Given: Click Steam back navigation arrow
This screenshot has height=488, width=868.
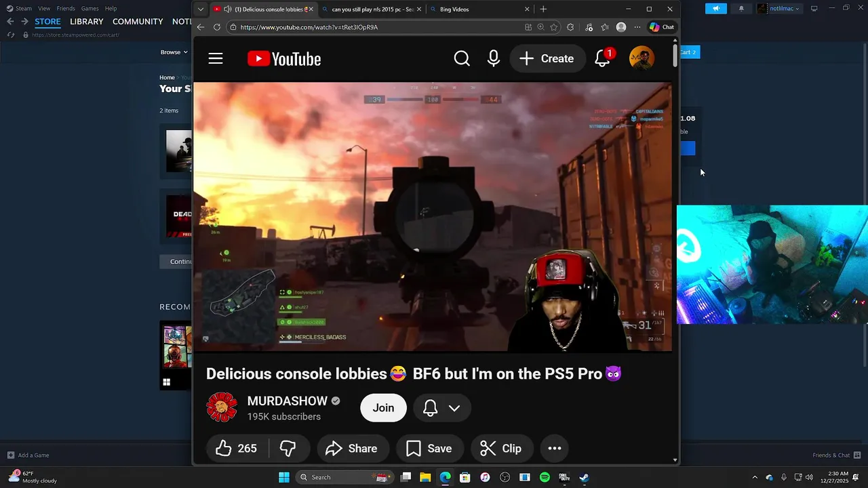Looking at the screenshot, I should (x=10, y=22).
